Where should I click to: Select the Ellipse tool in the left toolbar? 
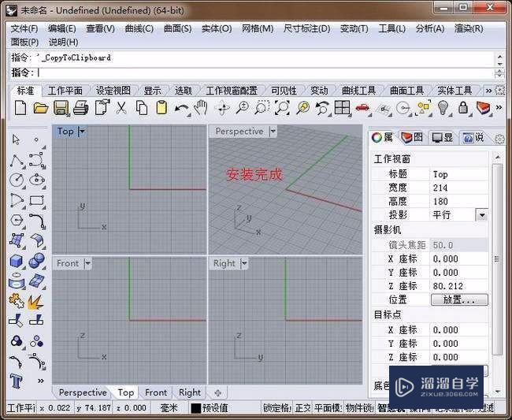click(36, 180)
